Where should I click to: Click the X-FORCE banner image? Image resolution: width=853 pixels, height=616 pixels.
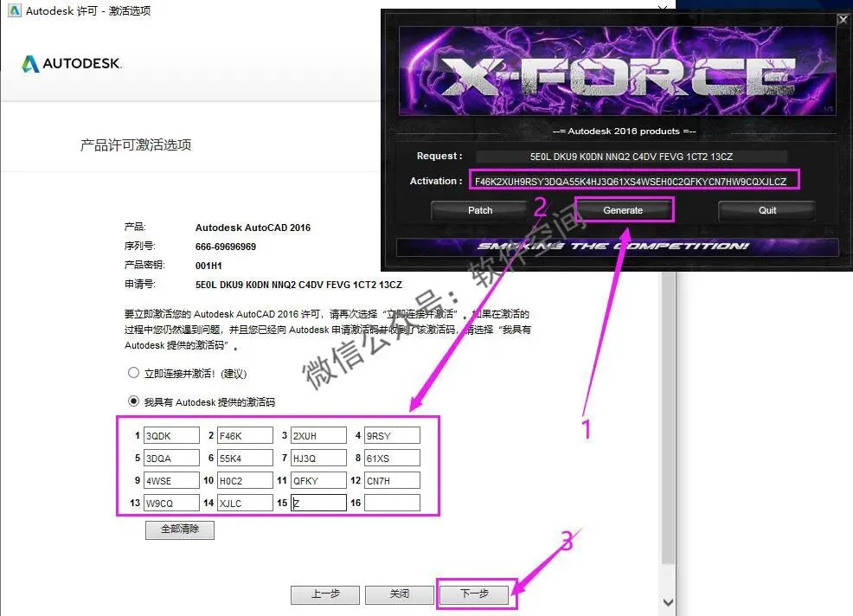[617, 71]
